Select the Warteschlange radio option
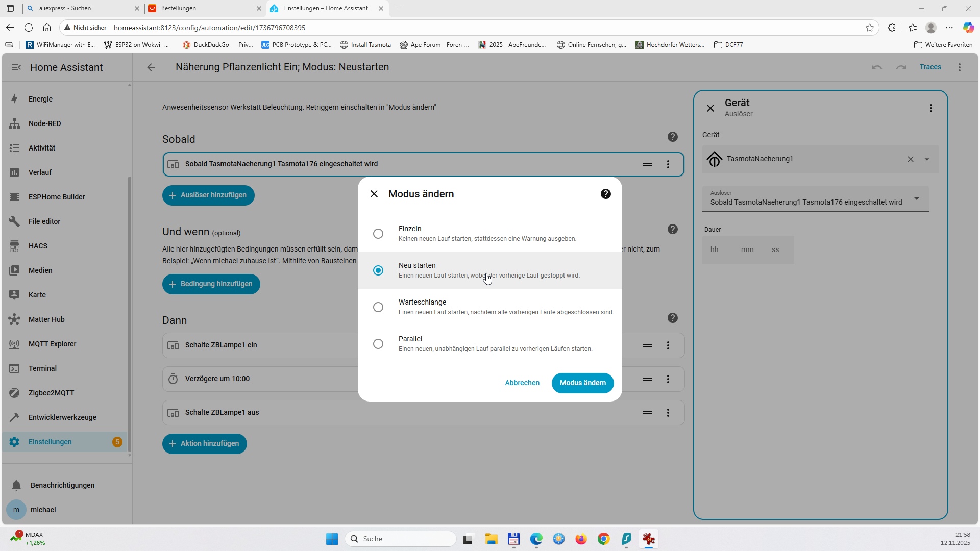Screen dimensions: 980x551 [378, 307]
